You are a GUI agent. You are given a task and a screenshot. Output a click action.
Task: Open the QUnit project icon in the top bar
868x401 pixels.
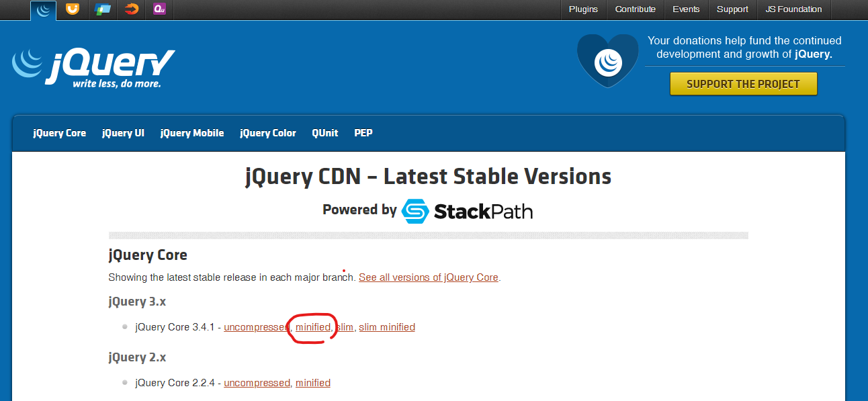click(x=159, y=9)
